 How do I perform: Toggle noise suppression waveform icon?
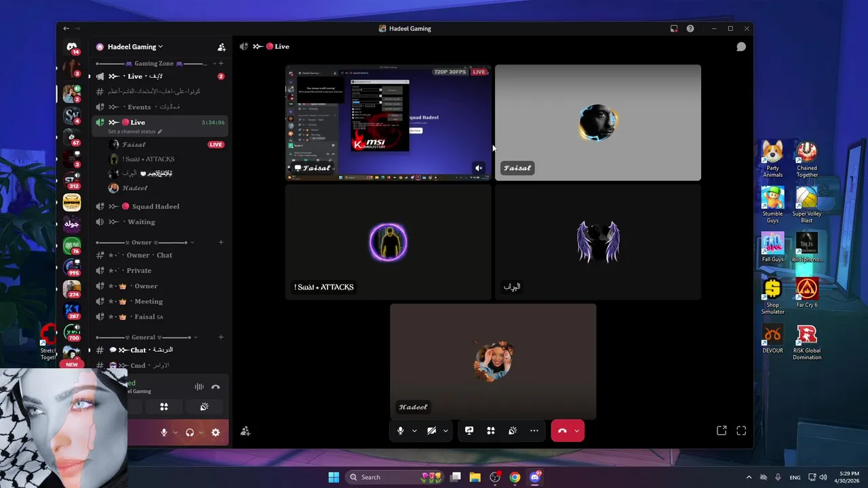199,387
